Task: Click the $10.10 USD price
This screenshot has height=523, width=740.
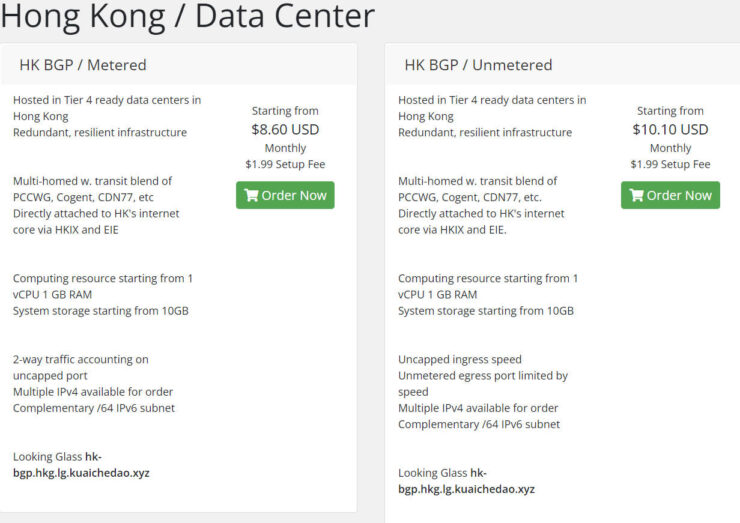Action: tap(670, 129)
